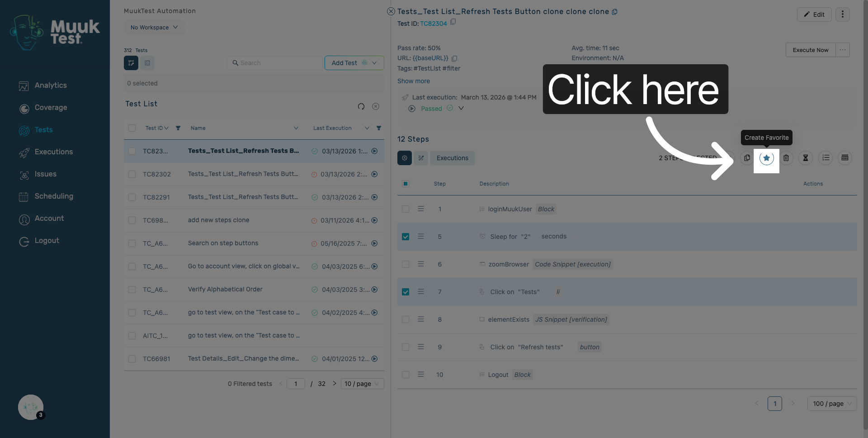Copy the baseURL value

[x=454, y=58]
